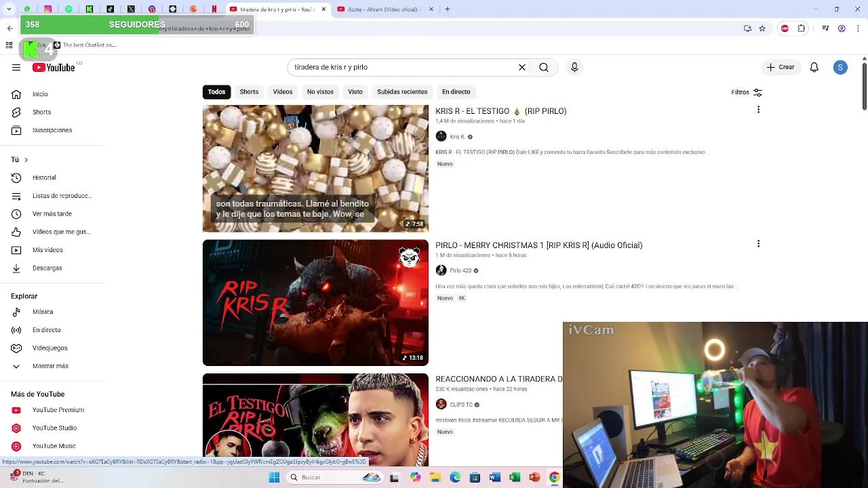Select the Vídeos filter chip
Screen dimensions: 868x488
[283, 91]
